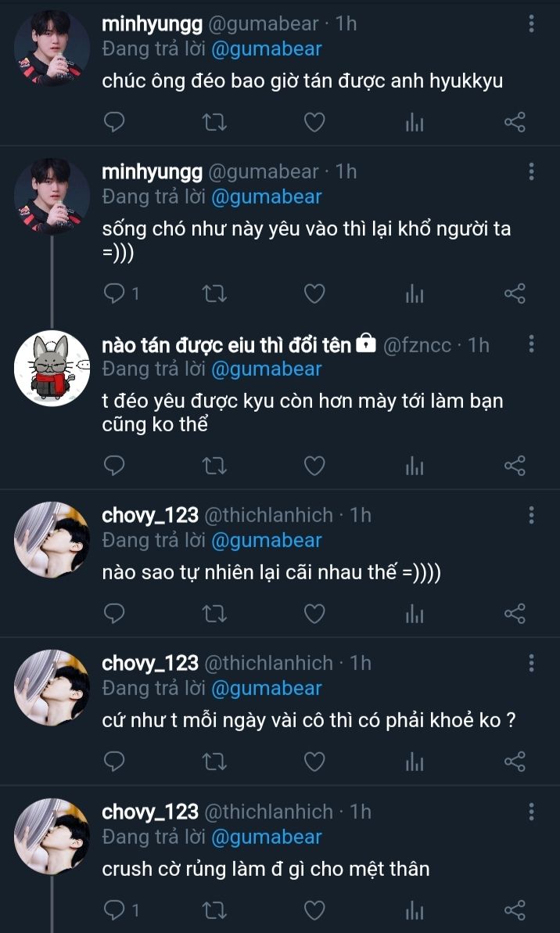This screenshot has height=933, width=560.
Task: Open more options on first minhyungg tweet
Action: (531, 23)
